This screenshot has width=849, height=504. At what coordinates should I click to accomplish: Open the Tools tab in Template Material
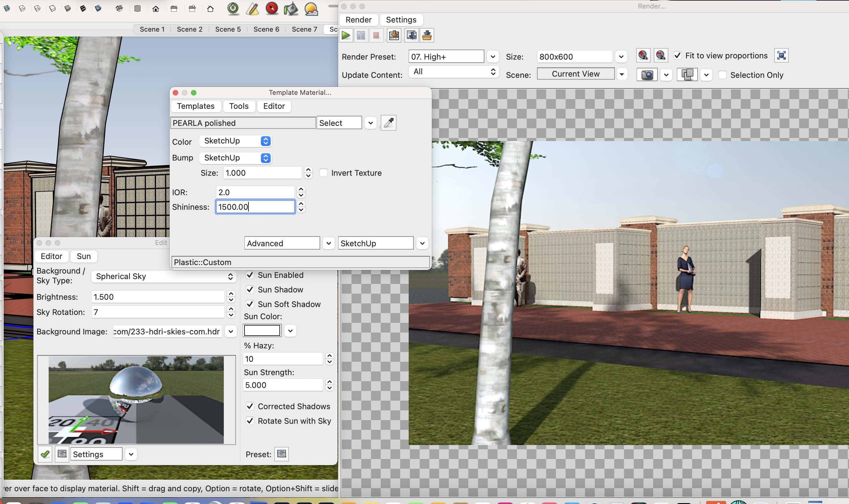[x=239, y=106]
